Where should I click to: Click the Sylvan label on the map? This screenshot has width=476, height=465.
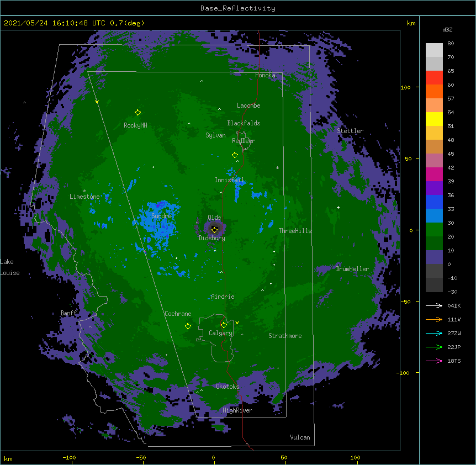tap(215, 135)
